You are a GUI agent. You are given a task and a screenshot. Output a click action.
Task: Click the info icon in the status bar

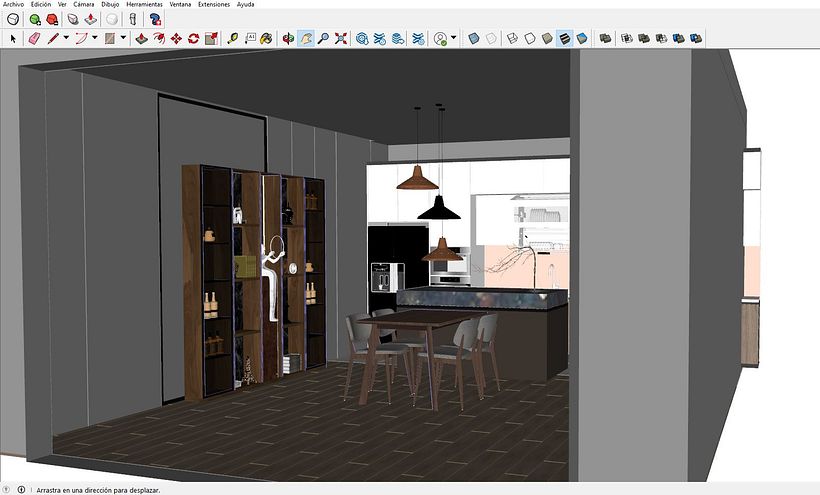click(x=21, y=490)
